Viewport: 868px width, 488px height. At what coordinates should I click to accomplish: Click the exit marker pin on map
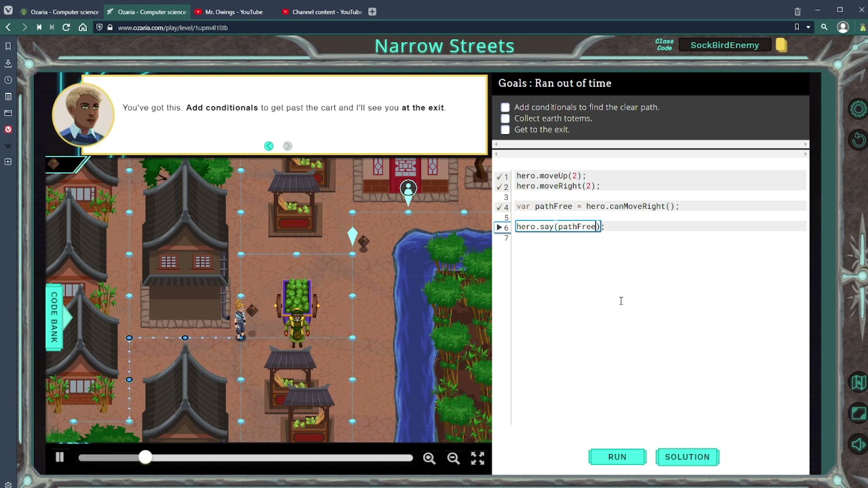click(x=408, y=192)
